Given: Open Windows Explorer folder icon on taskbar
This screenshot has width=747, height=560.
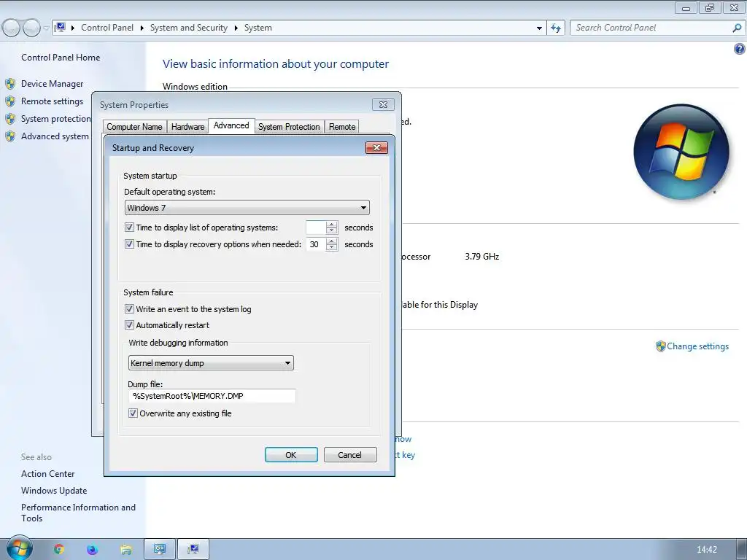Looking at the screenshot, I should (125, 550).
